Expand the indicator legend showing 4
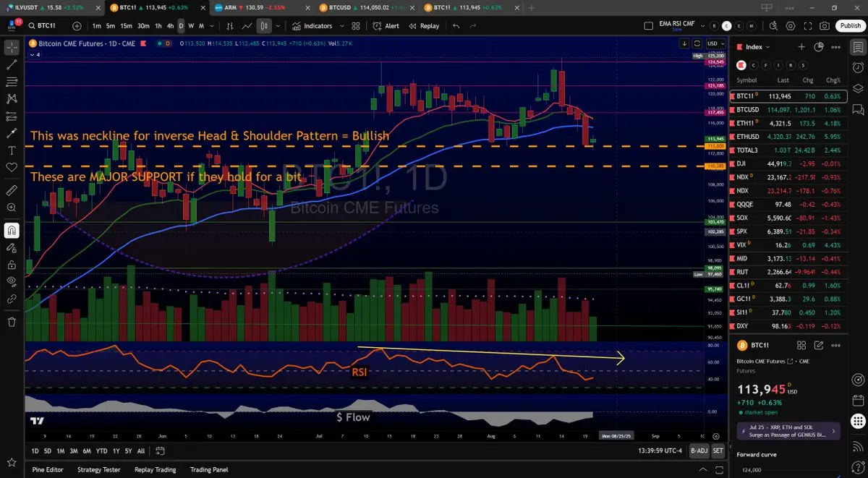This screenshot has width=868, height=478. 35,55
